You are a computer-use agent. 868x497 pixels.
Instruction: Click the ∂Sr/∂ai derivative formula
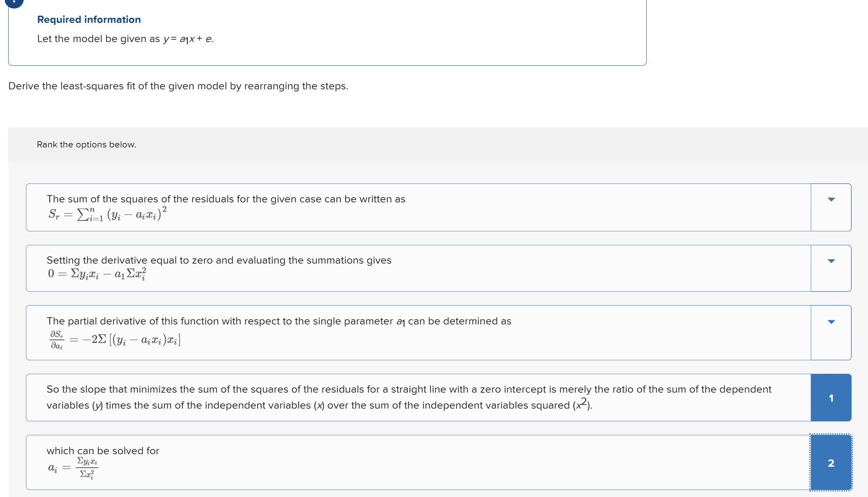click(115, 340)
